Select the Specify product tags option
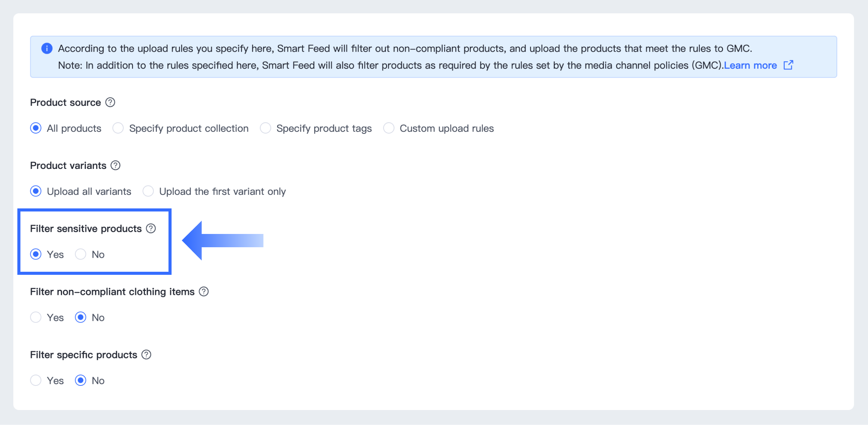Image resolution: width=868 pixels, height=425 pixels. point(266,128)
